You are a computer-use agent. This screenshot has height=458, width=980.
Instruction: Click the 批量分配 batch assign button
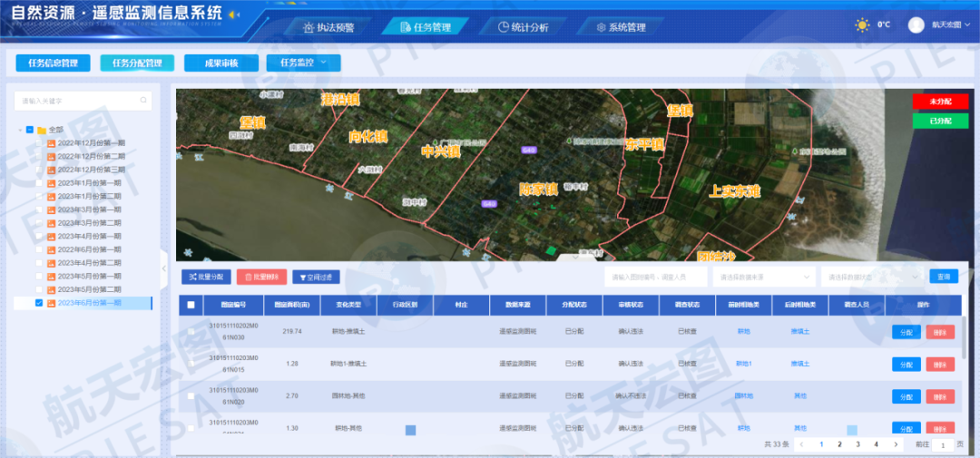coord(206,277)
